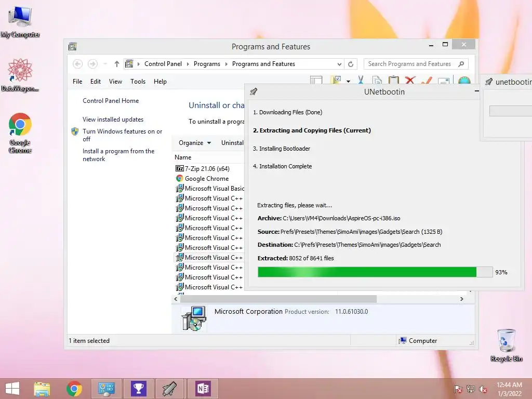Open the Windows Start button
The width and height of the screenshot is (532, 399).
coord(12,389)
